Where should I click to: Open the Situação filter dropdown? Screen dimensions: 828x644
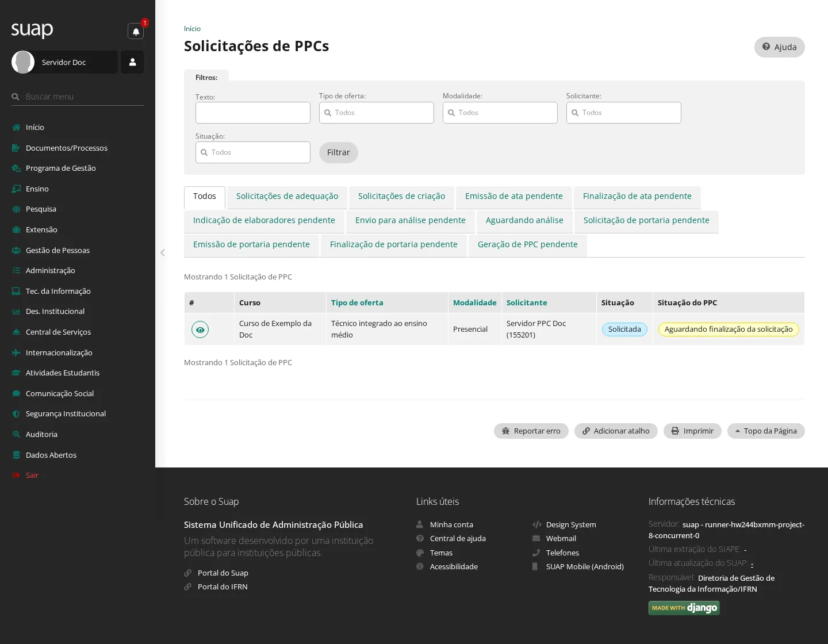point(253,152)
